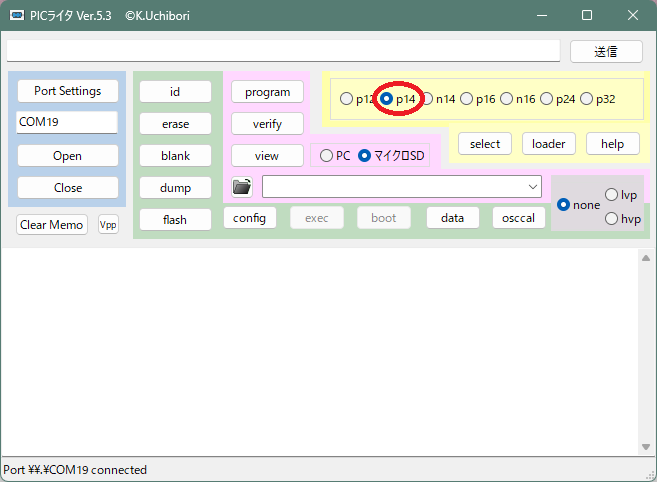Click the osccal button
The height and width of the screenshot is (482, 657).
tap(519, 218)
